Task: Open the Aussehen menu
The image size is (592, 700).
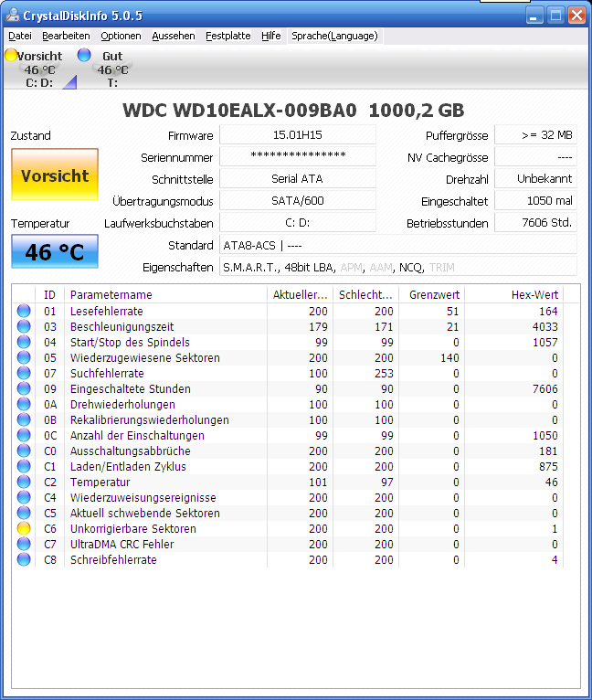Action: point(174,36)
